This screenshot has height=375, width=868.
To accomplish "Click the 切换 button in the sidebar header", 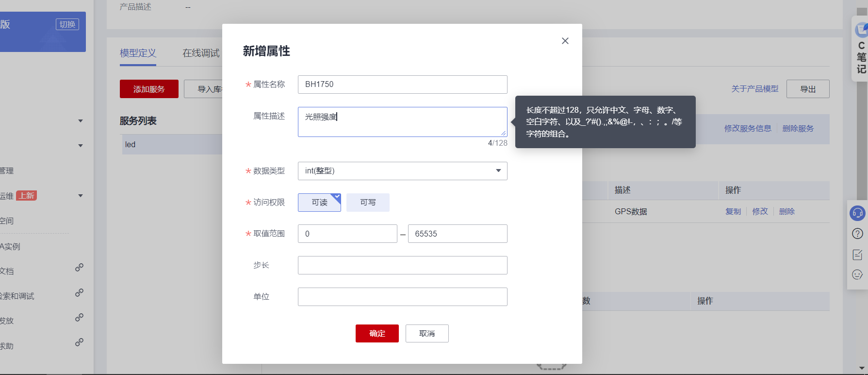I will coord(67,24).
